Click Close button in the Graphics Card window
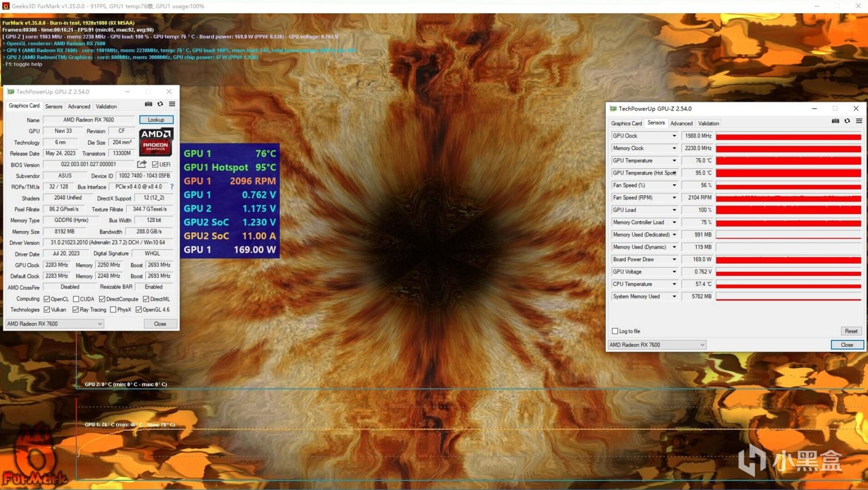 (160, 324)
